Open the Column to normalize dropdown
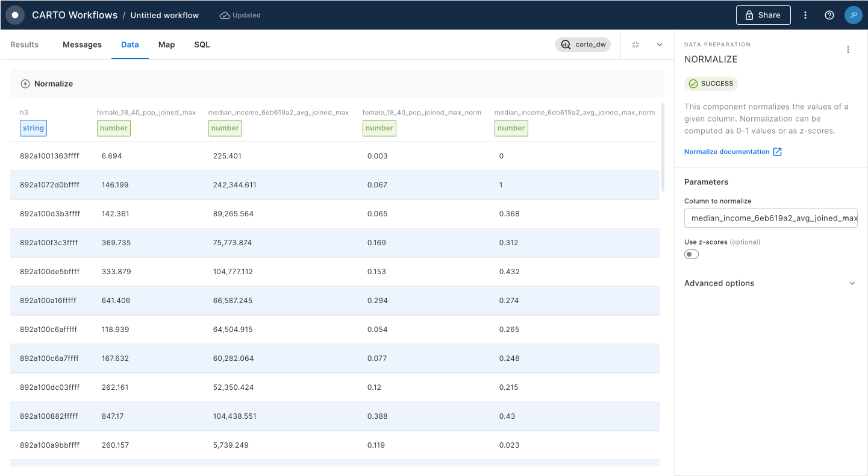 point(770,218)
